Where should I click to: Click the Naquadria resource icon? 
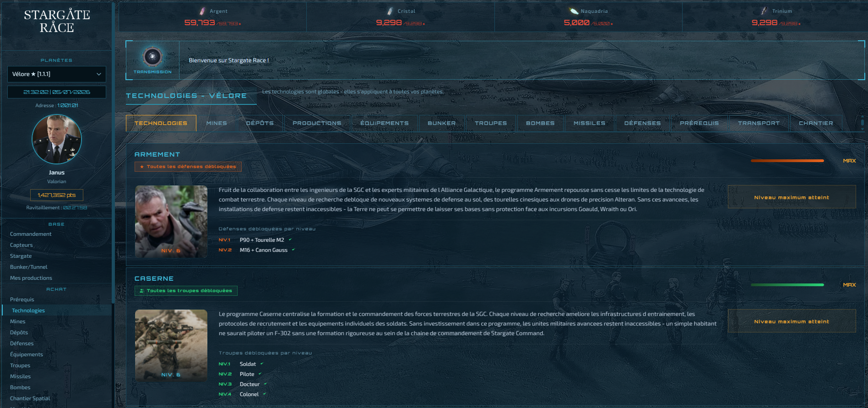coord(574,11)
